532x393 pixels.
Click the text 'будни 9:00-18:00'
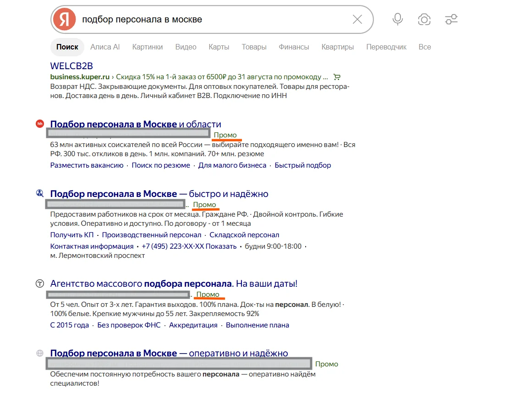coord(273,246)
